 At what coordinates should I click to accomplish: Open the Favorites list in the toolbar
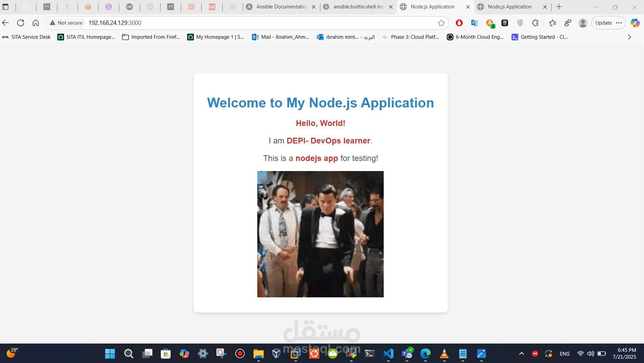(553, 23)
